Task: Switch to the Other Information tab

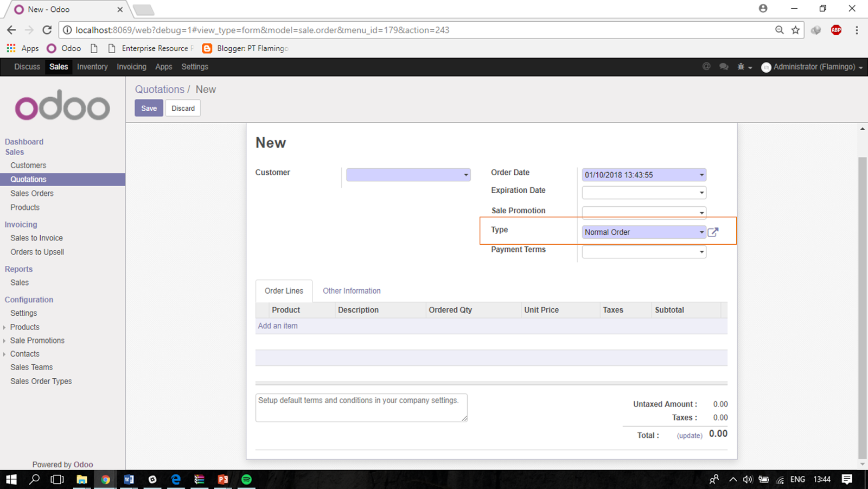Action: [352, 291]
